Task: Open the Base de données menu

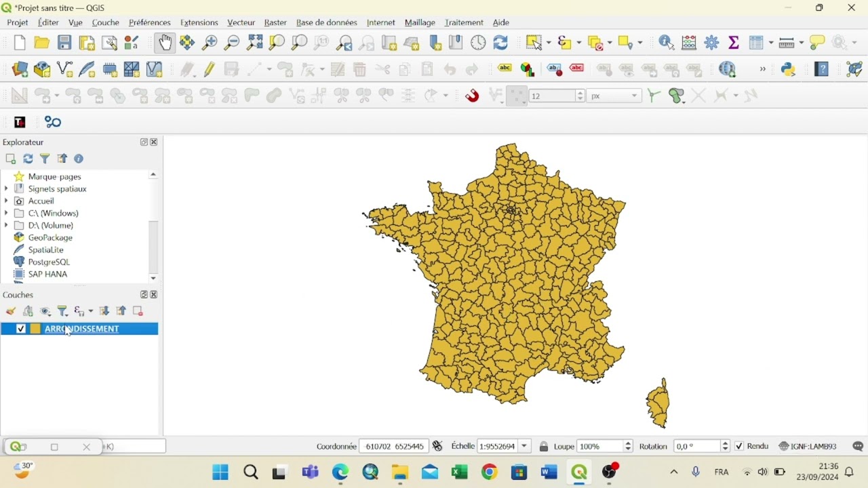Action: coord(327,23)
